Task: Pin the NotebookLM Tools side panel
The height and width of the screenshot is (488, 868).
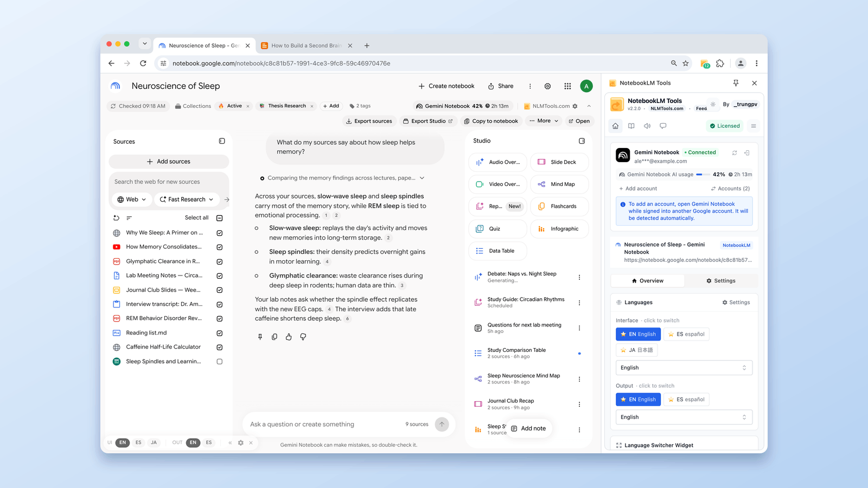Action: (x=736, y=83)
